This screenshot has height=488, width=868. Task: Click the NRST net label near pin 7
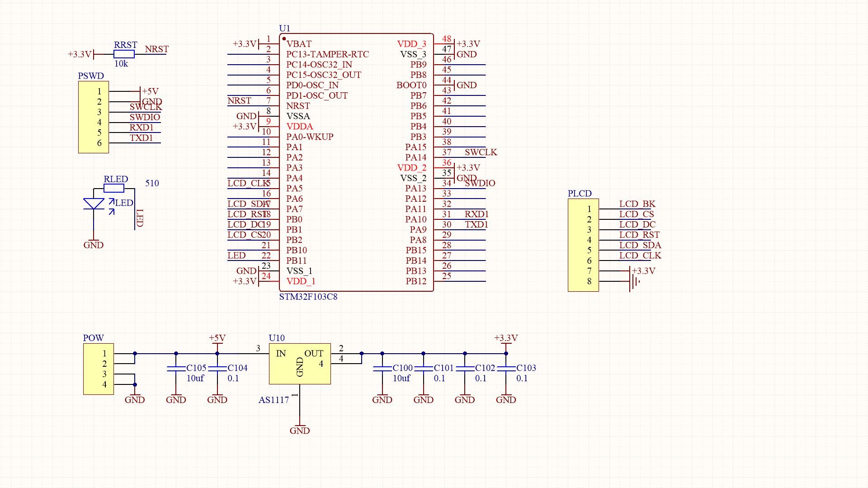click(238, 100)
